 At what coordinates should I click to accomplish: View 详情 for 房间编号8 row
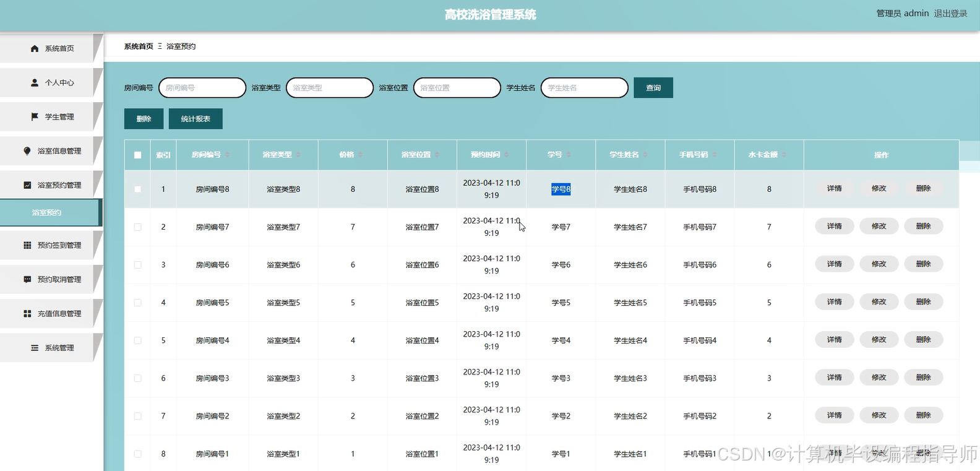835,188
